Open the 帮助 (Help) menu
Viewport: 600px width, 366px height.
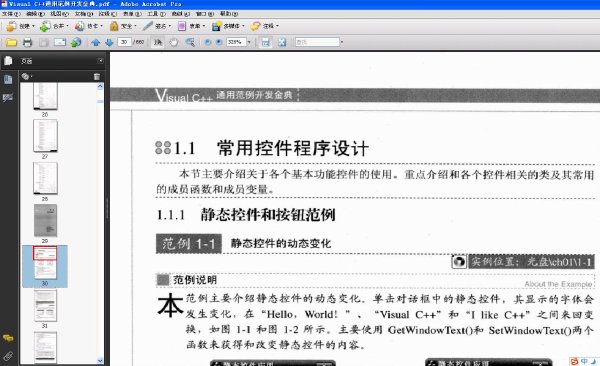(x=229, y=14)
